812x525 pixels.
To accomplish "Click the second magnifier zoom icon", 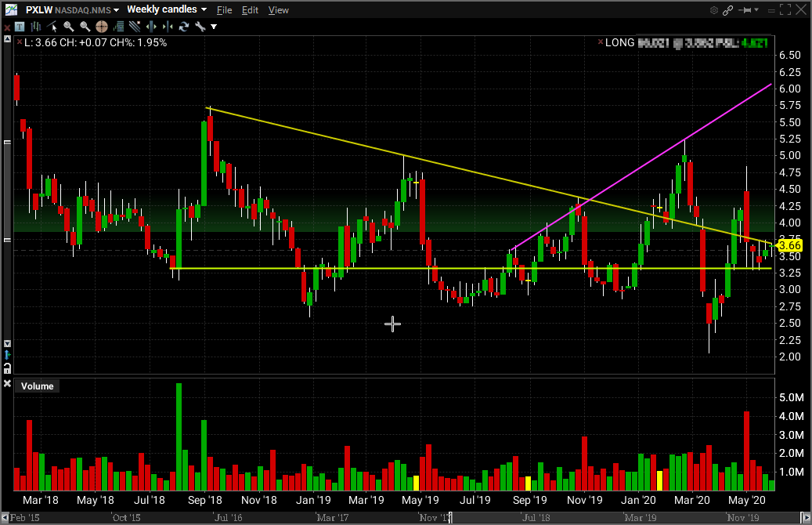I will [85, 27].
